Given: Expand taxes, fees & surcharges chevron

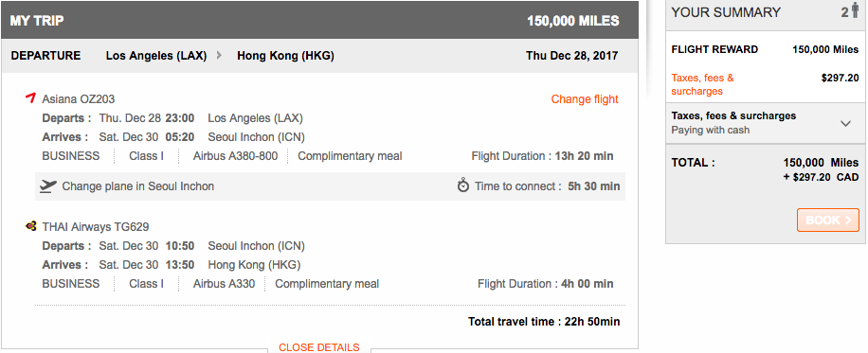Looking at the screenshot, I should [846, 123].
